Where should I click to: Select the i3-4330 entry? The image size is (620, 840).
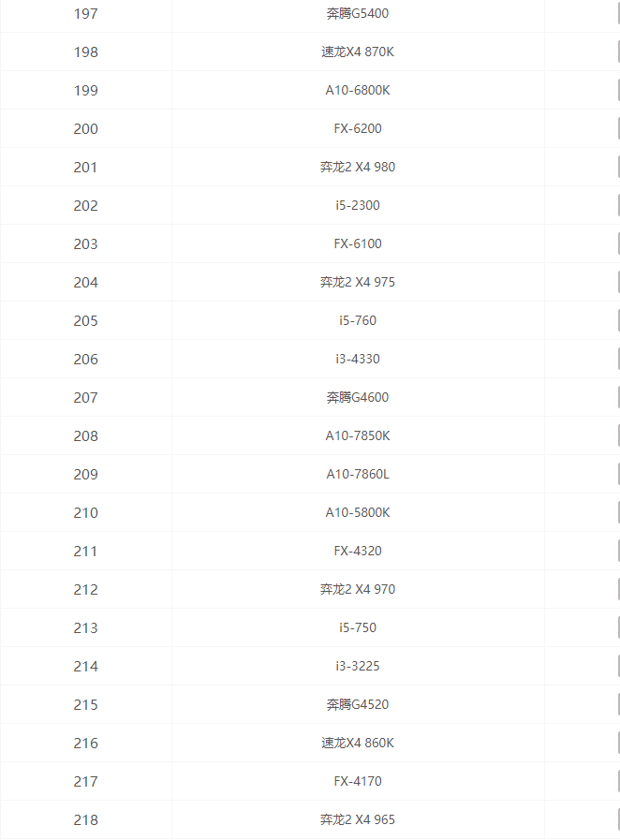(x=358, y=360)
